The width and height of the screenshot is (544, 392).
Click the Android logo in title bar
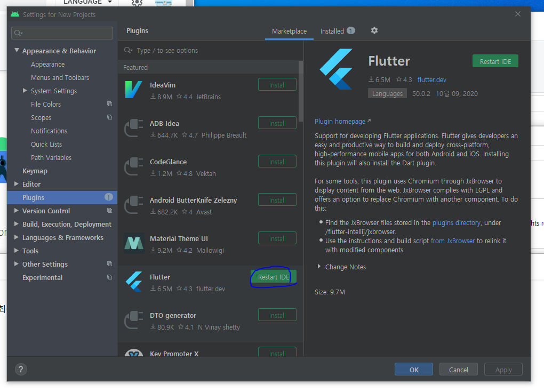[x=15, y=14]
